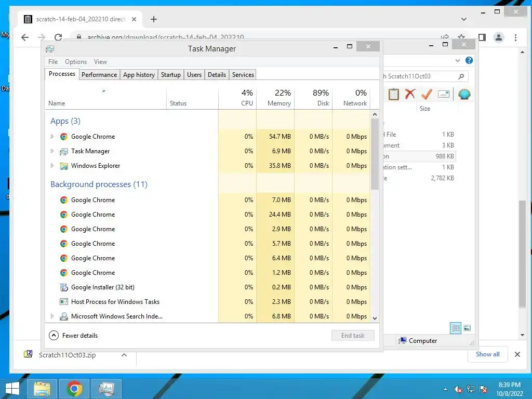The width and height of the screenshot is (532, 399).
Task: Click the search magnifier in Explorer
Action: pos(461,76)
